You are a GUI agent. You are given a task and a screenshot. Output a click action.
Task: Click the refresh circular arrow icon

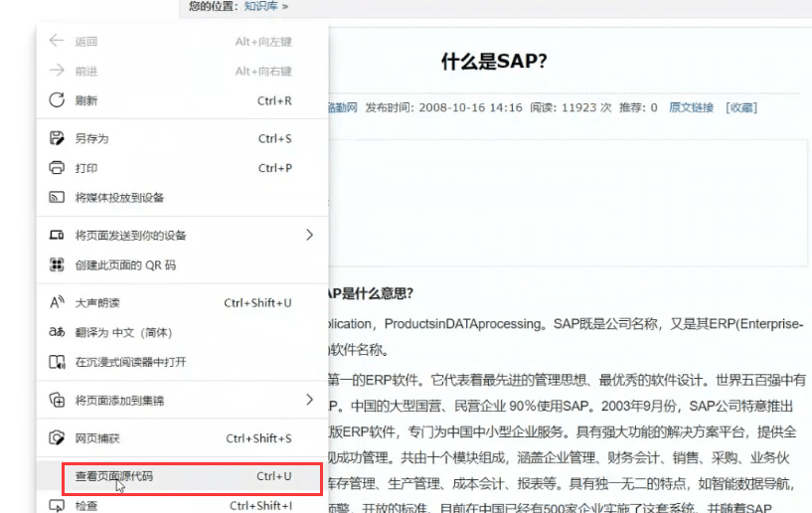tap(57, 100)
